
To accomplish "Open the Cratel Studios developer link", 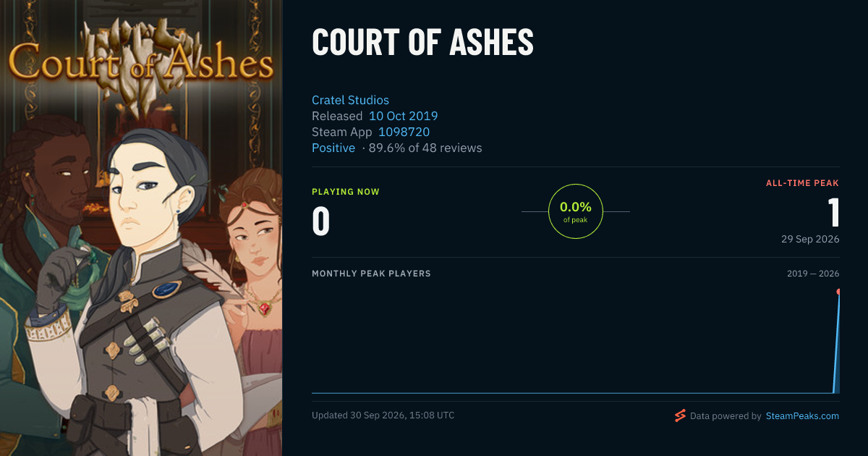I will click(350, 100).
